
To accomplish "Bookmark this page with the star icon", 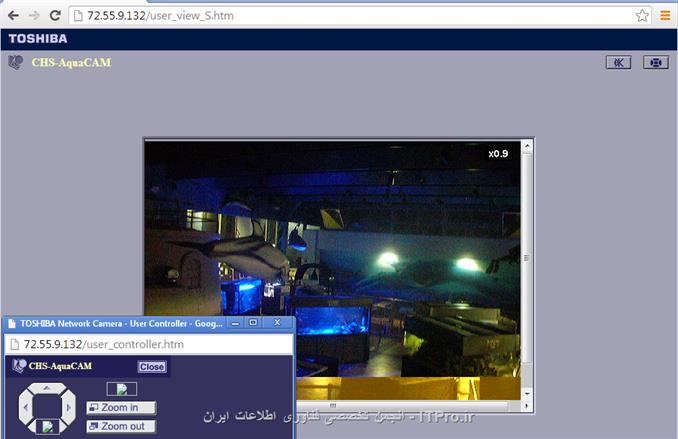I will [x=642, y=16].
